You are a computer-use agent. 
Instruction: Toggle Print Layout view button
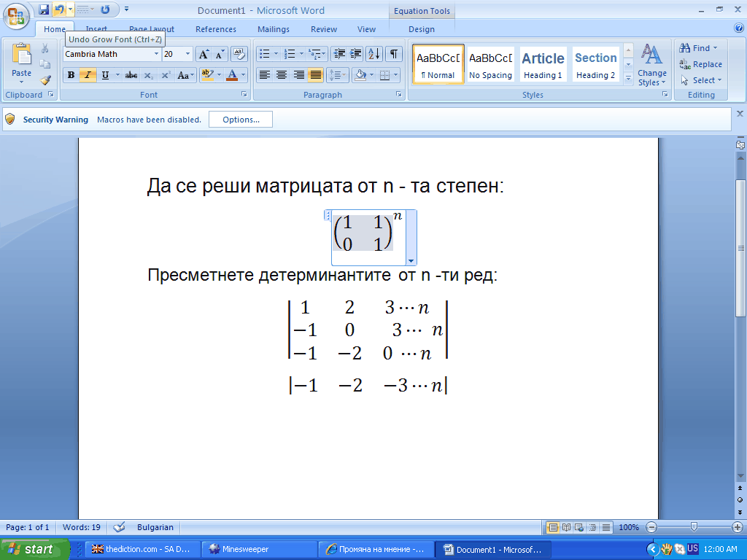tap(553, 527)
